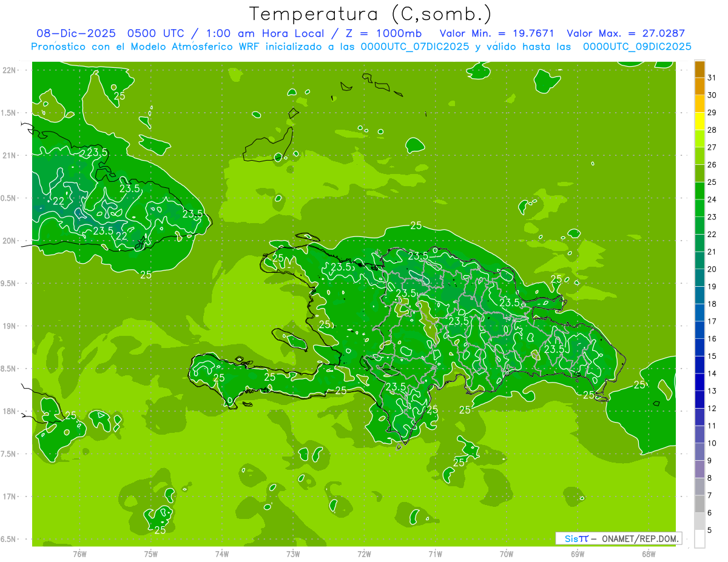Screen dimensions: 728x562
Task: Click the teal legend swatch between 19 and 20
Action: pos(699,278)
